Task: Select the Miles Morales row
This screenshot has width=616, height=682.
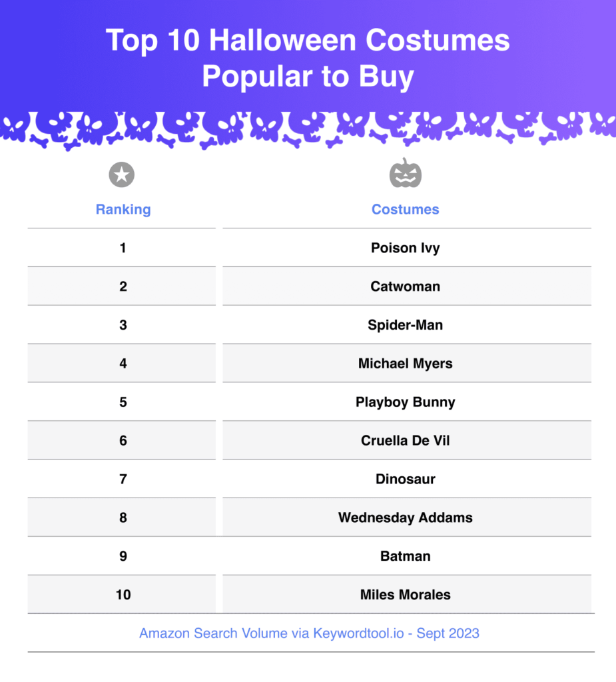Action: [310, 594]
